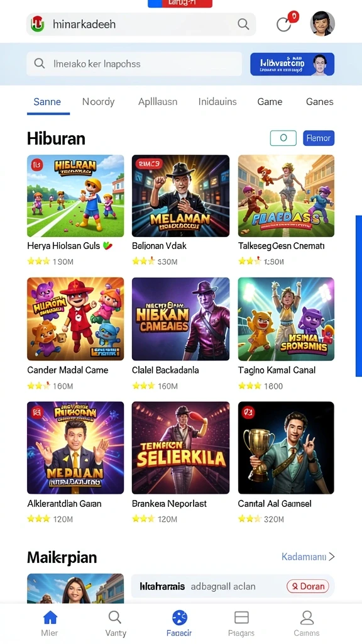This screenshot has width=362, height=644.
Task: Go to the Mler home icon
Action: [x=50, y=618]
